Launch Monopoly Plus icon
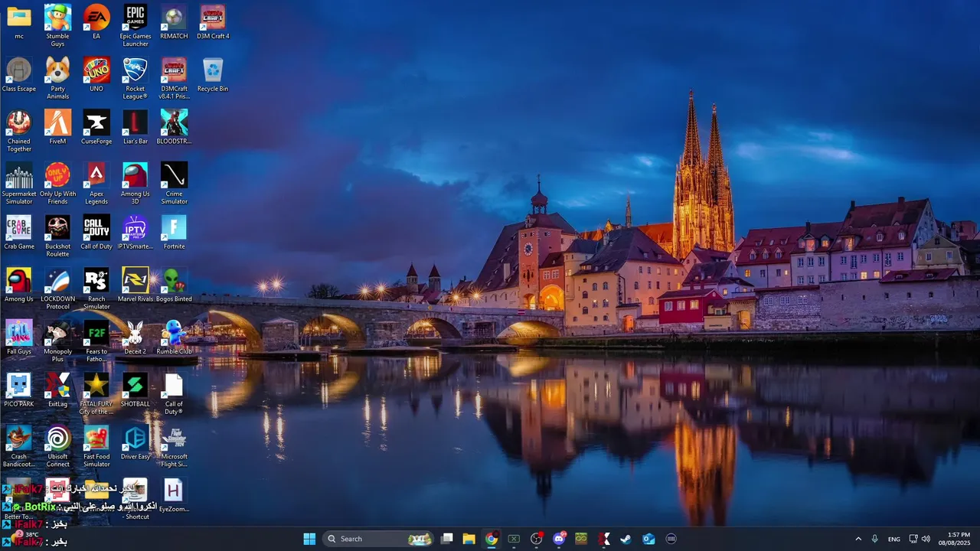The height and width of the screenshot is (551, 980). [57, 342]
